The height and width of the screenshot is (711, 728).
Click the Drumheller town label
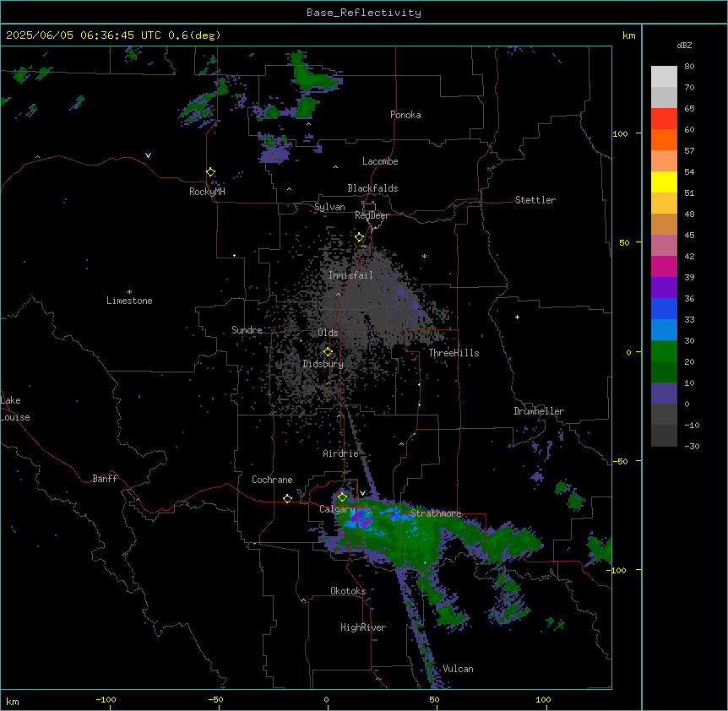pyautogui.click(x=539, y=411)
